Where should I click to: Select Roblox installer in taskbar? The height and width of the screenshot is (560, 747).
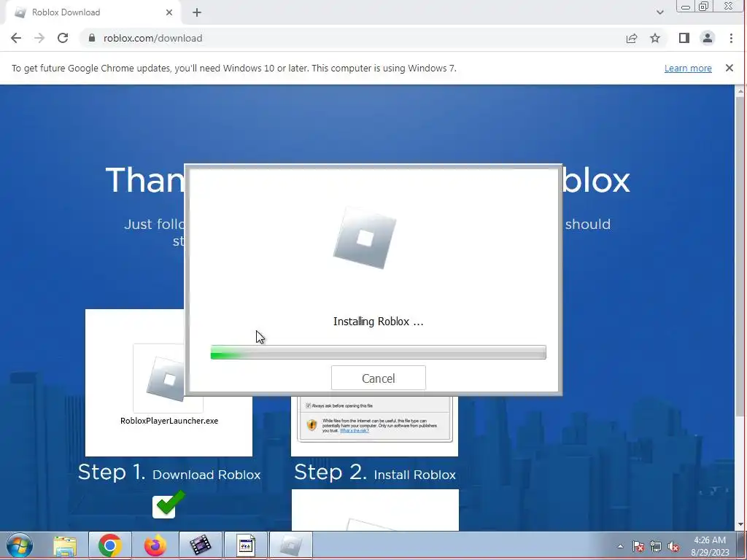[291, 545]
